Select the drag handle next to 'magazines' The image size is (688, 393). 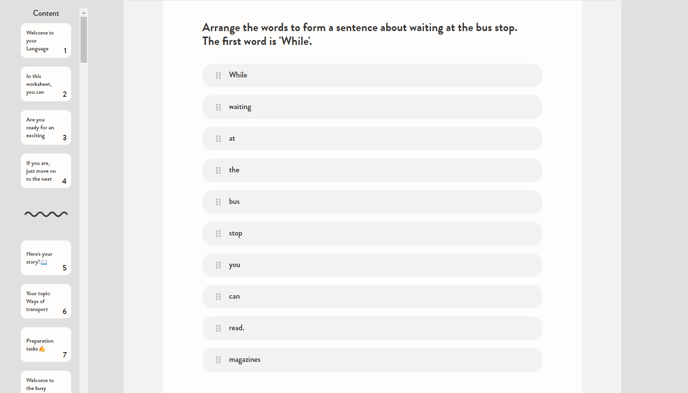(218, 360)
